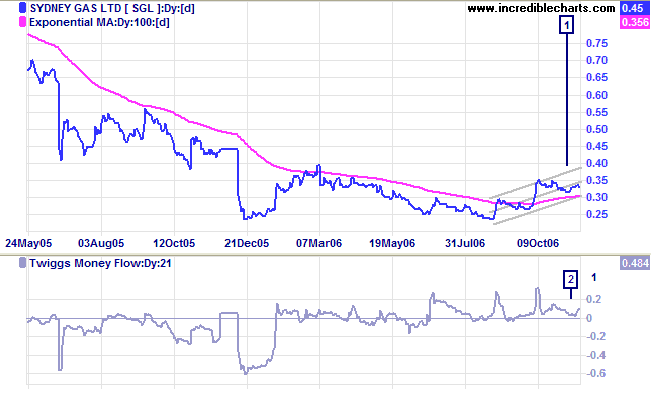Click the 0.75 price axis label

(x=597, y=43)
